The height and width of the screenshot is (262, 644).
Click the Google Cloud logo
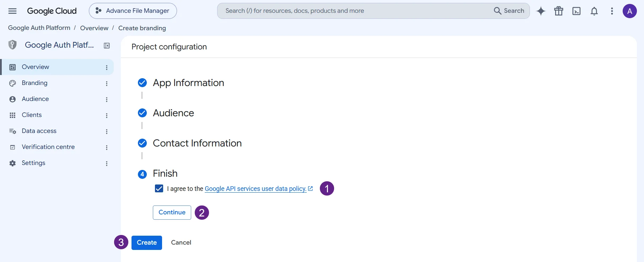pos(52,11)
